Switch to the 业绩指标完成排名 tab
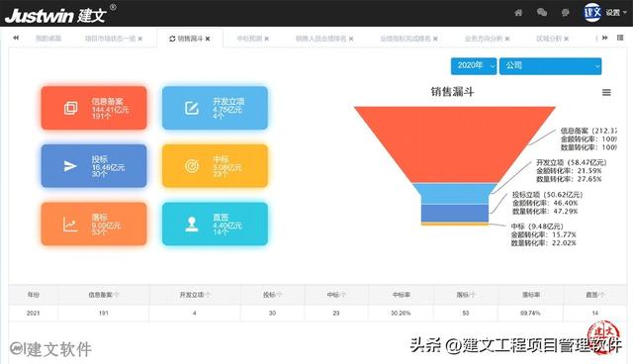The width and height of the screenshot is (633, 364). [x=406, y=39]
